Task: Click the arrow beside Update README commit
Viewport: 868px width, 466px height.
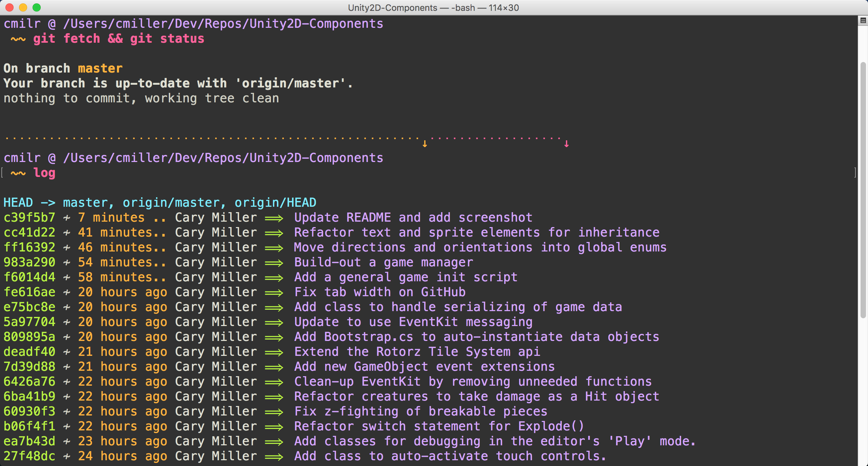Action: (x=274, y=218)
